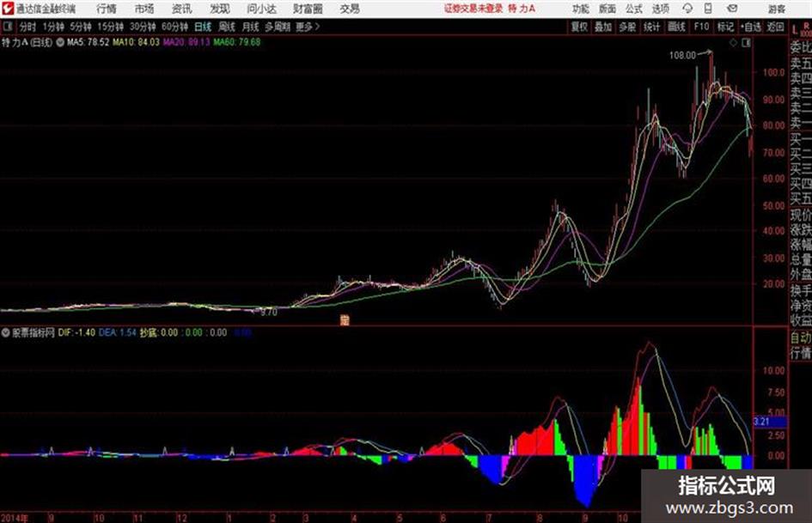Expand the 更多 periods chevron

(x=308, y=27)
